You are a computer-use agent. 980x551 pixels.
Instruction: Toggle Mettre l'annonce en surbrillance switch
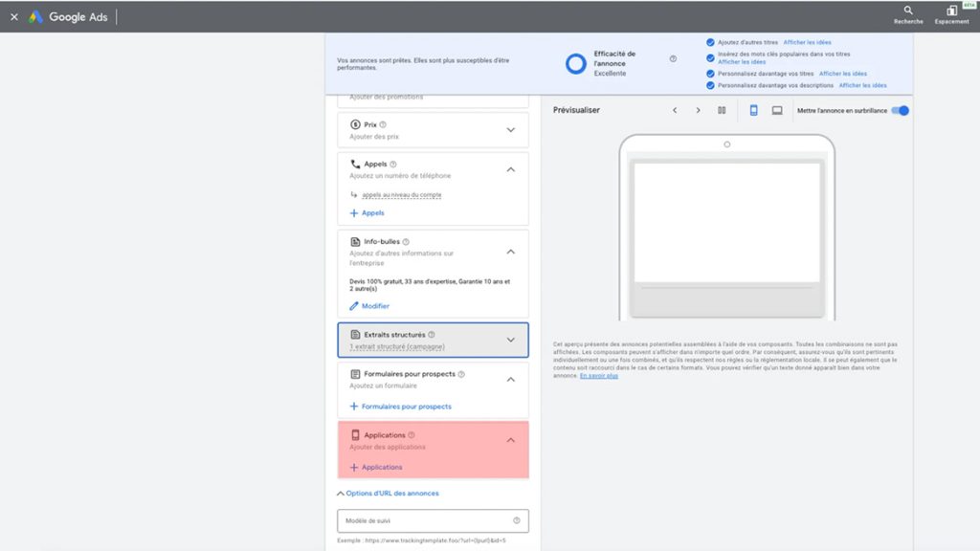click(901, 111)
